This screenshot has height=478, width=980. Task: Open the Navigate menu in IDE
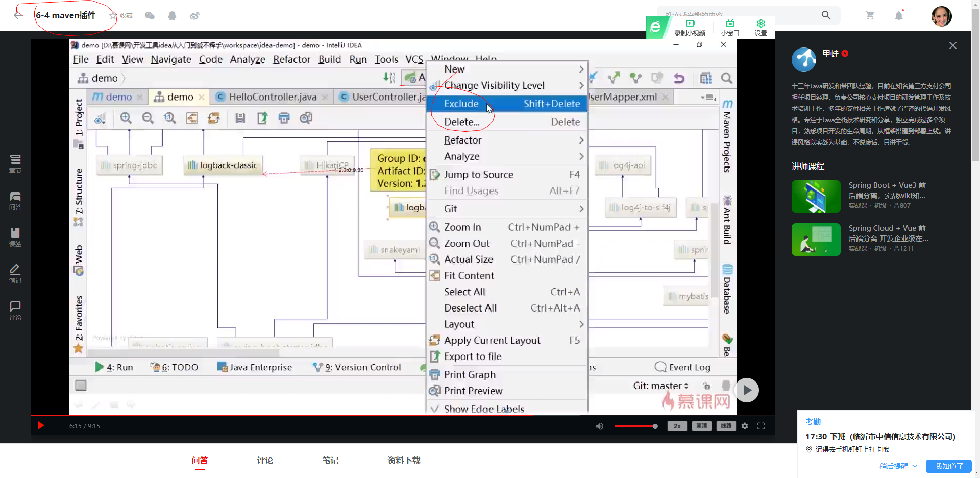pyautogui.click(x=171, y=59)
